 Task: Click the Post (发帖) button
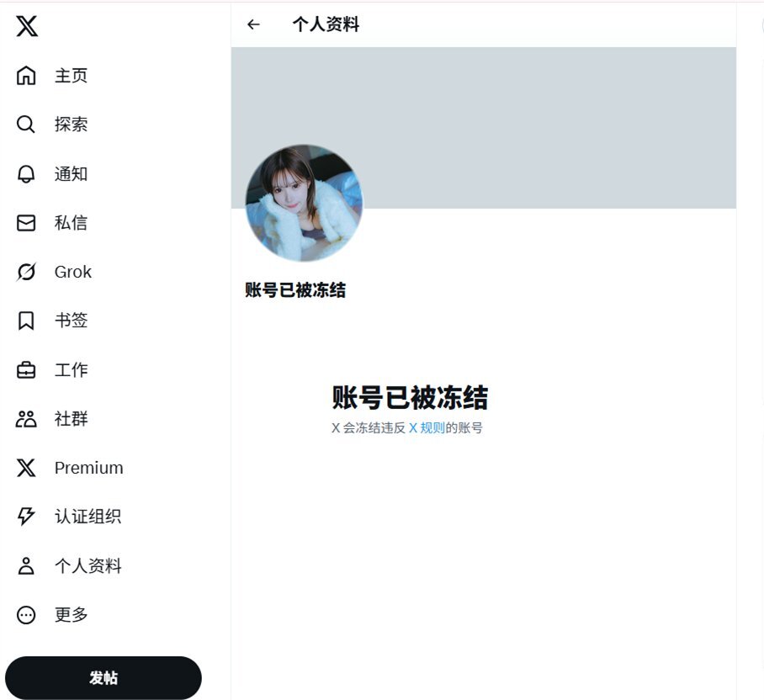click(103, 677)
